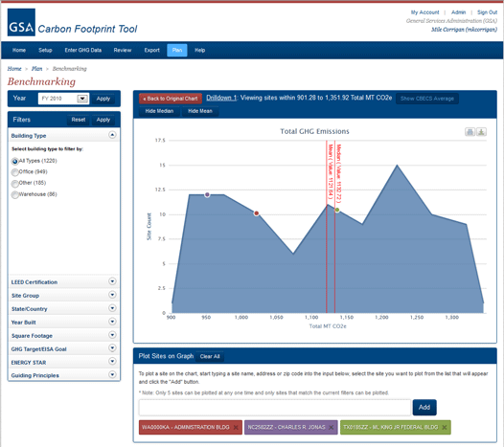Click the Mike Corrigan user name
The width and height of the screenshot is (504, 447).
tap(464, 30)
